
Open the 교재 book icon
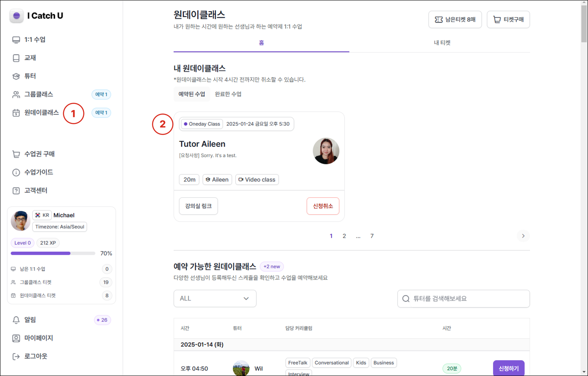pyautogui.click(x=16, y=58)
